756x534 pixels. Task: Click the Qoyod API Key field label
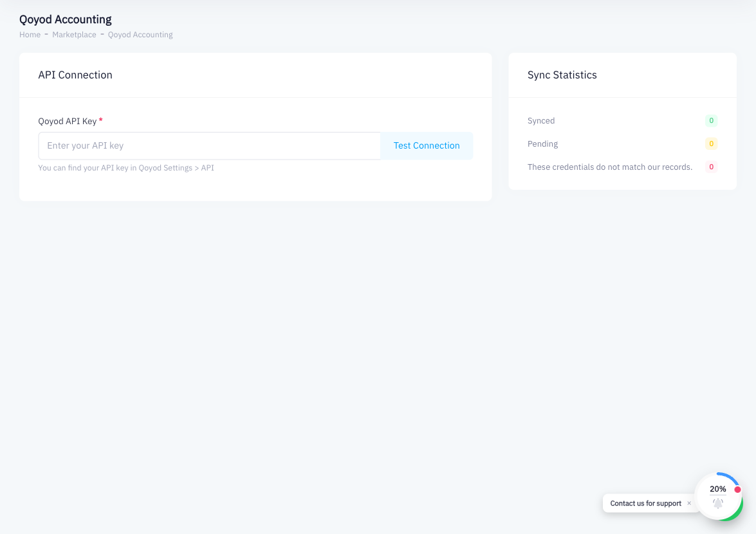(x=68, y=121)
